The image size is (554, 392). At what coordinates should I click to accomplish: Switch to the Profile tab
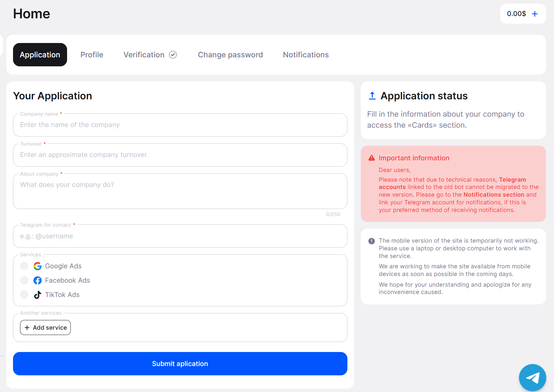click(92, 55)
